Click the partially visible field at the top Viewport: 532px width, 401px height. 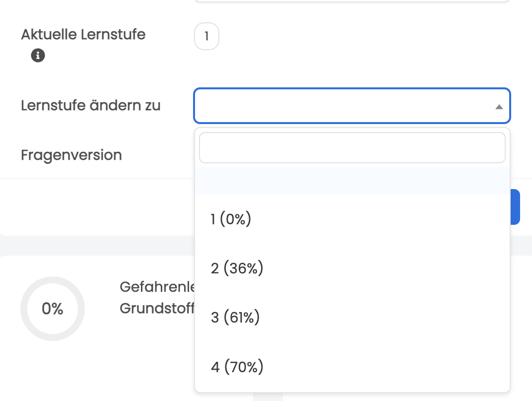point(352,1)
